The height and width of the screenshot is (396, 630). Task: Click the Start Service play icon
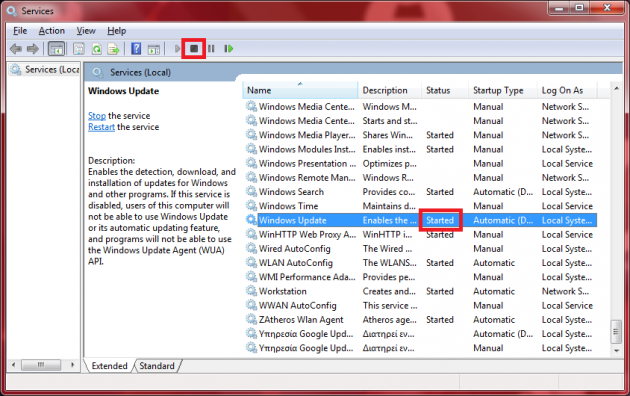pyautogui.click(x=177, y=49)
